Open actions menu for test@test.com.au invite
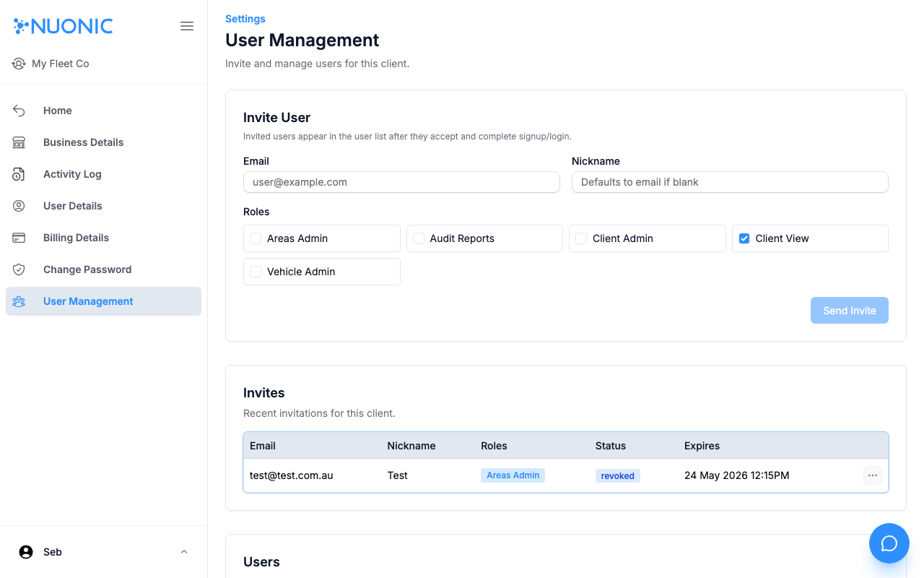The image size is (924, 578). (873, 475)
